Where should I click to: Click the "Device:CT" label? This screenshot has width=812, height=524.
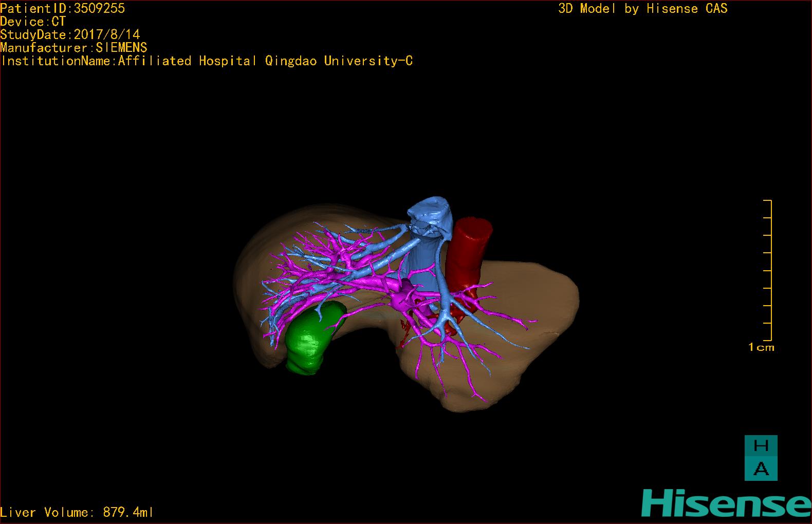point(33,22)
